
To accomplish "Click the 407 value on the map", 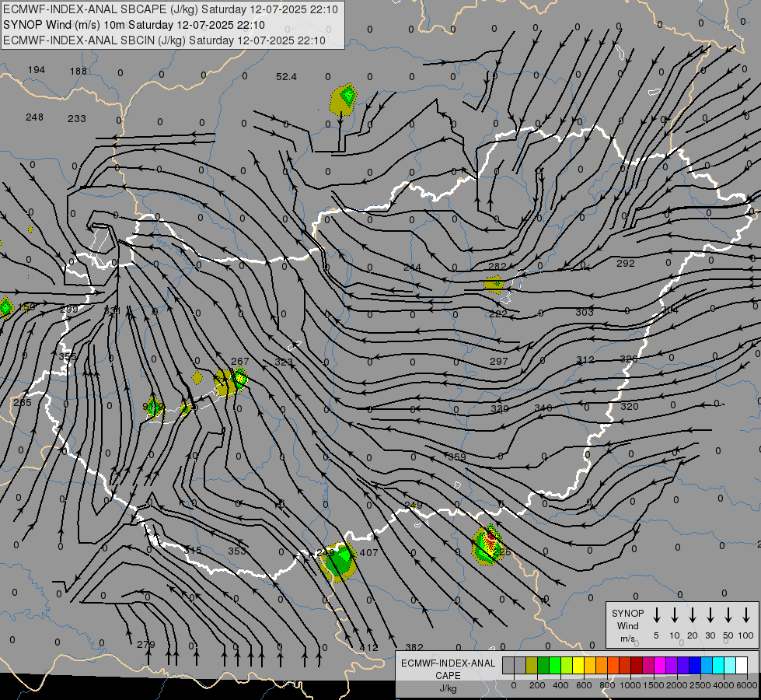I will [369, 552].
